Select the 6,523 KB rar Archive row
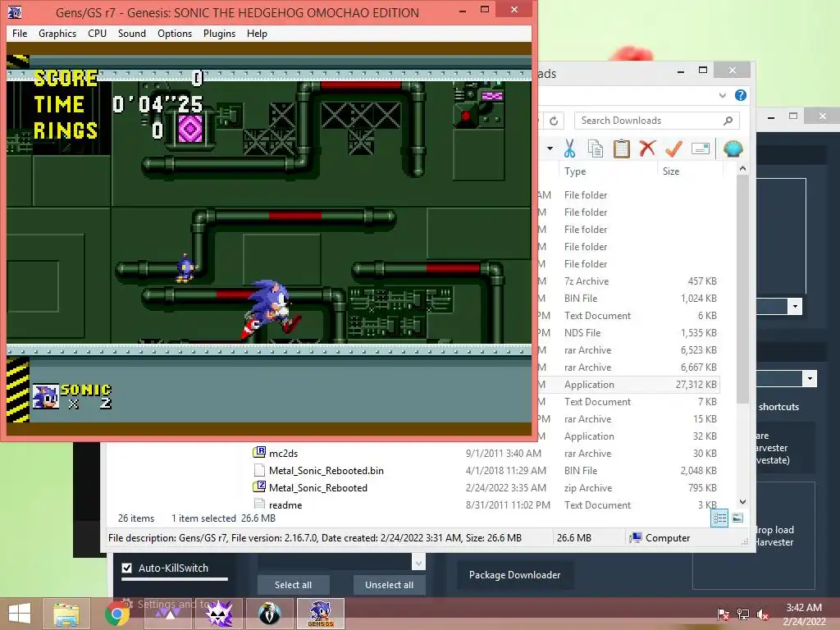The height and width of the screenshot is (630, 840). (628, 349)
